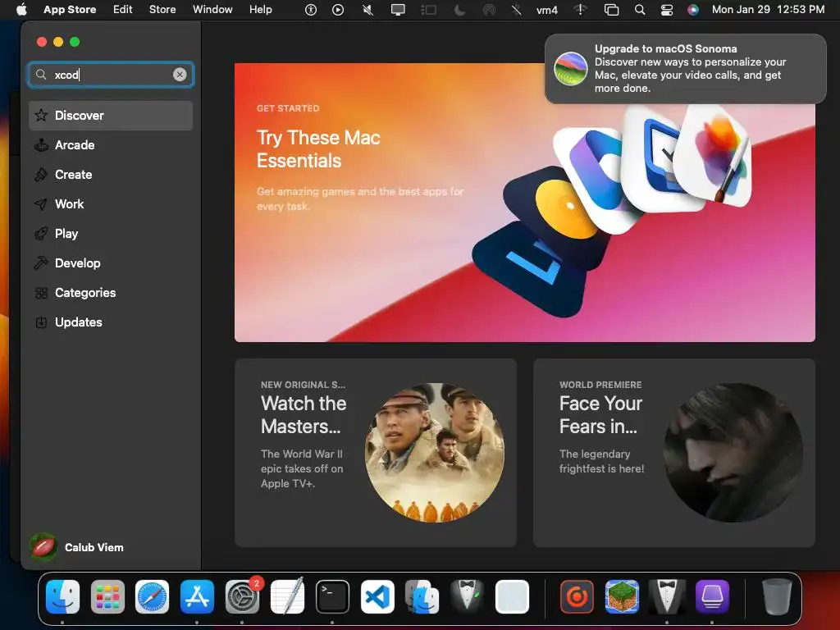840x630 pixels.
Task: Browse Categories in the sidebar
Action: pos(111,293)
